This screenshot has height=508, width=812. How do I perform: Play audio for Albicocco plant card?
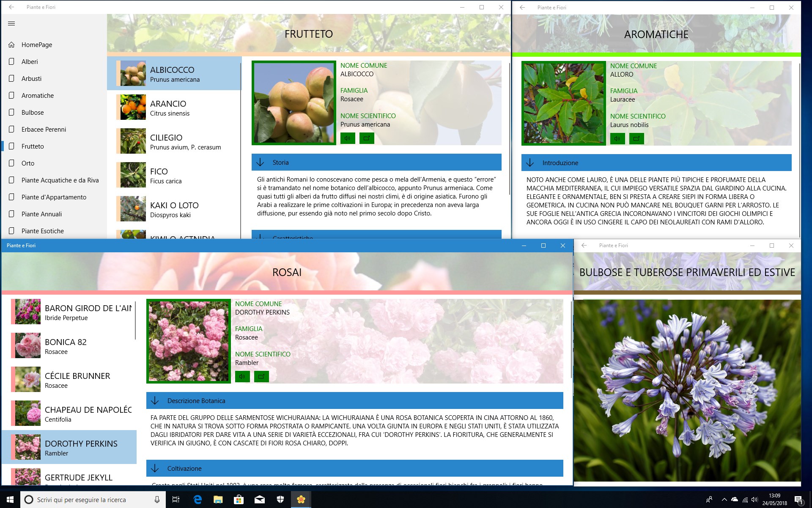[x=348, y=138]
